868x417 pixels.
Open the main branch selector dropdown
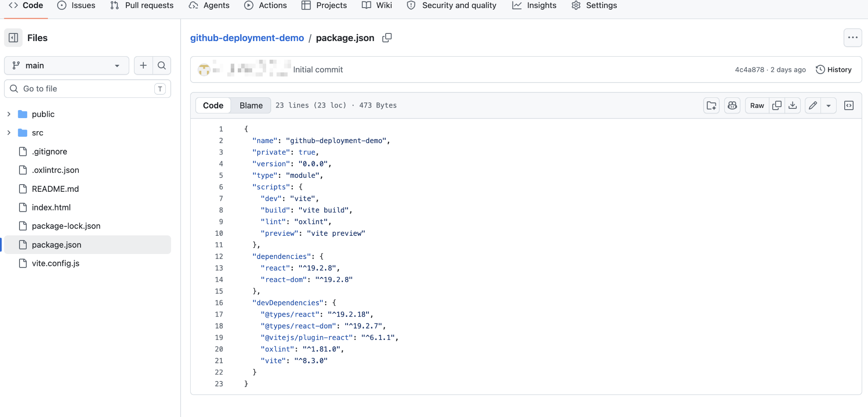tap(67, 65)
